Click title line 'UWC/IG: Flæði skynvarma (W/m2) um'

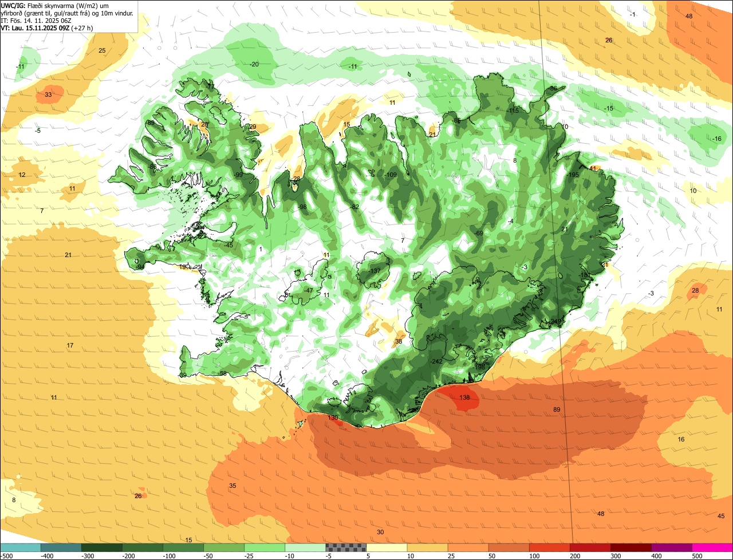tap(54, 5)
